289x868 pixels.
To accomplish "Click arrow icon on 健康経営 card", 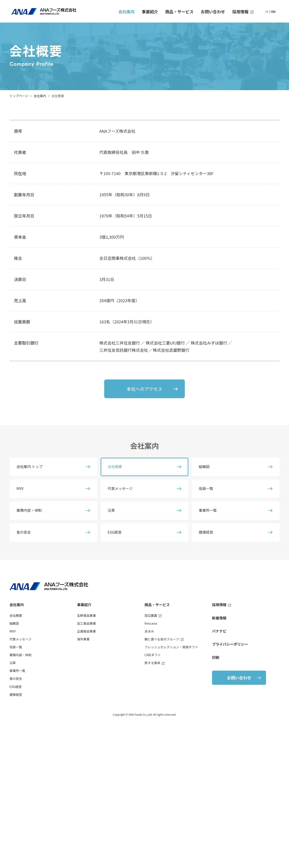I will [270, 532].
